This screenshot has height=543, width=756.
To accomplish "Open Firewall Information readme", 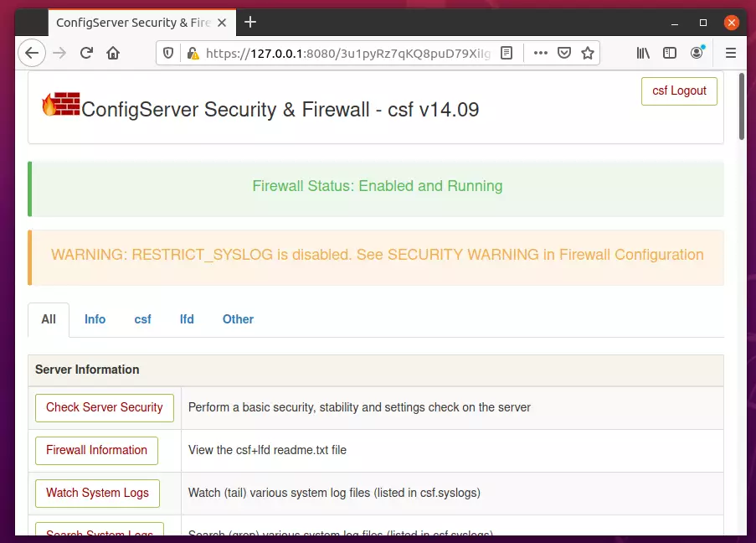I will tap(97, 451).
